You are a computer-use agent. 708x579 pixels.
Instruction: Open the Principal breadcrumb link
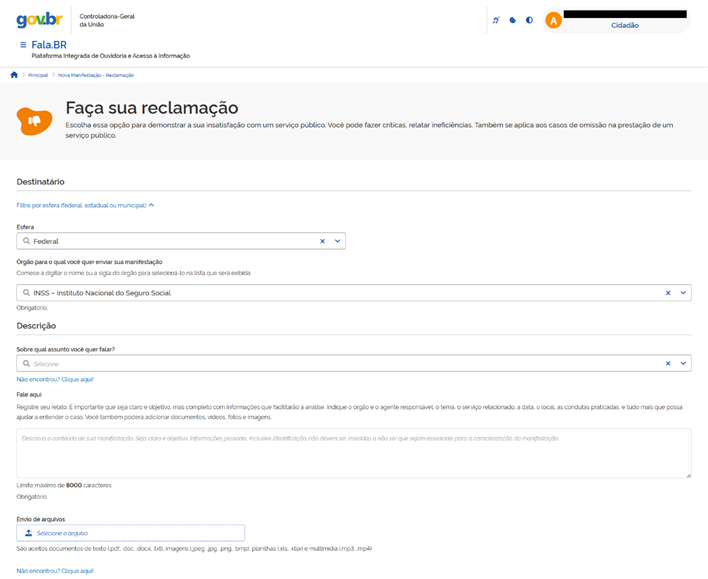pyautogui.click(x=38, y=75)
